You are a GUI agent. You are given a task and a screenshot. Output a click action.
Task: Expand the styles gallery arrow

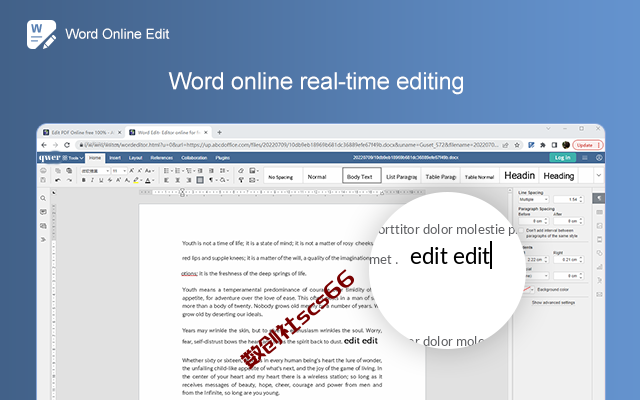[599, 176]
